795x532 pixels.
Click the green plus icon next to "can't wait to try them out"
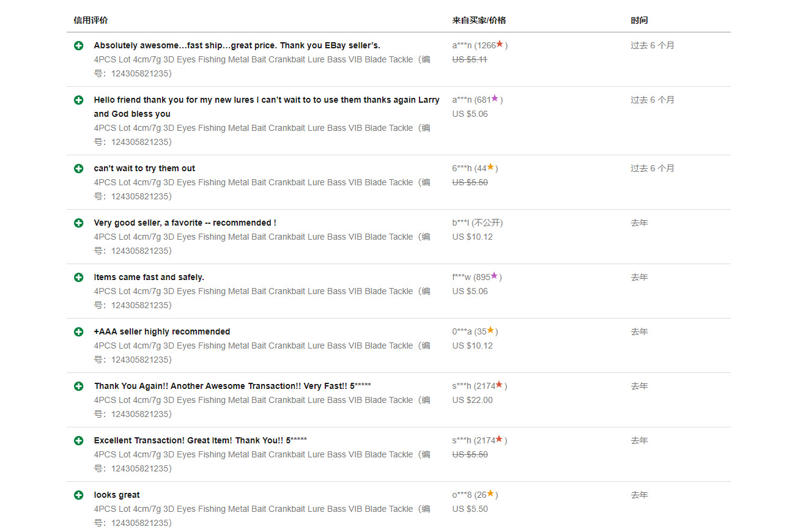[x=78, y=169]
